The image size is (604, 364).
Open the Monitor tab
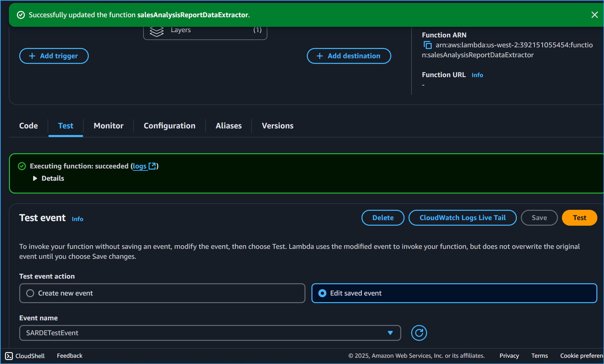(x=108, y=126)
